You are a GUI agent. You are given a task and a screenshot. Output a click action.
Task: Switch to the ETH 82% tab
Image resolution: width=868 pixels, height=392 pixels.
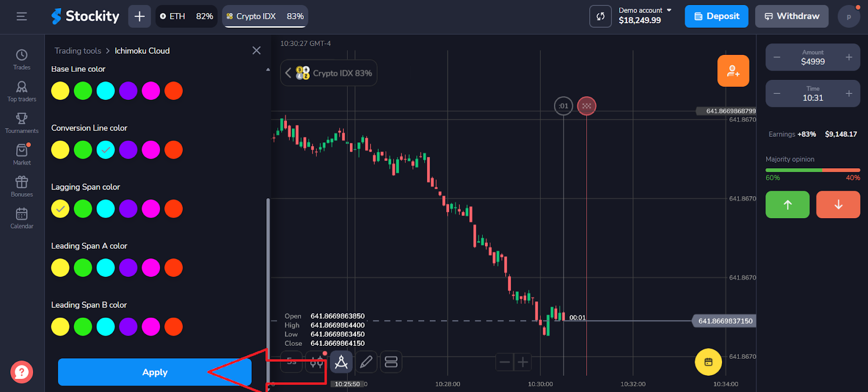tap(187, 16)
